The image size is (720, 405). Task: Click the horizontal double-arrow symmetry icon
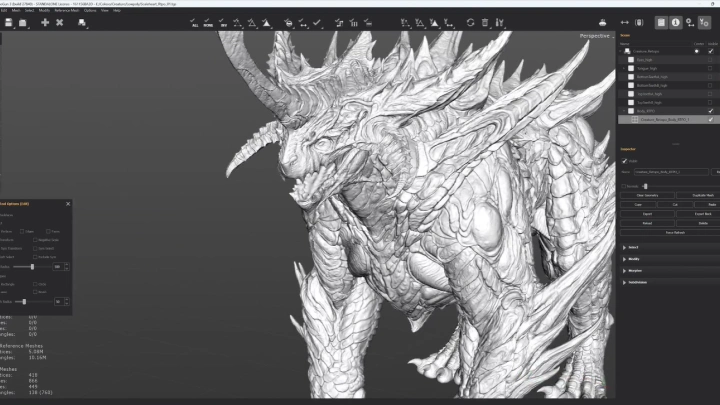click(624, 22)
